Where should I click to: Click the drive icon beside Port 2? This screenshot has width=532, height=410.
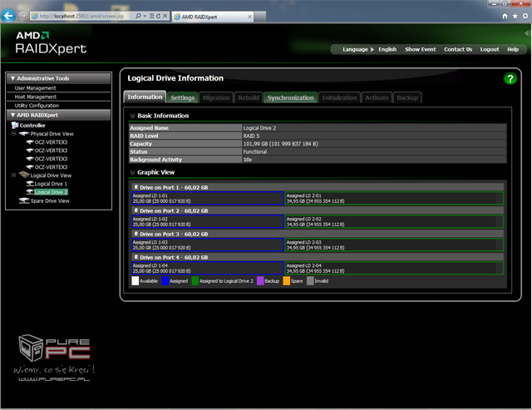[136, 210]
